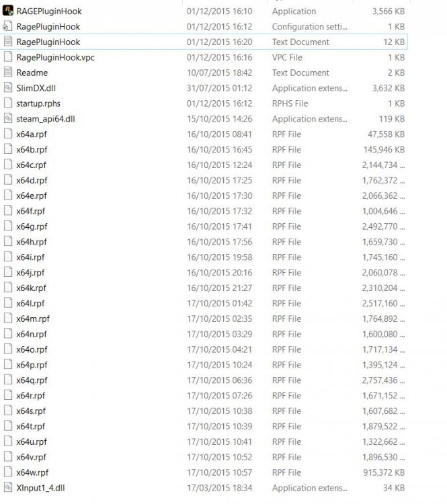Click the size value 119 KB
Image resolution: width=447 pixels, height=504 pixels.
coord(392,119)
